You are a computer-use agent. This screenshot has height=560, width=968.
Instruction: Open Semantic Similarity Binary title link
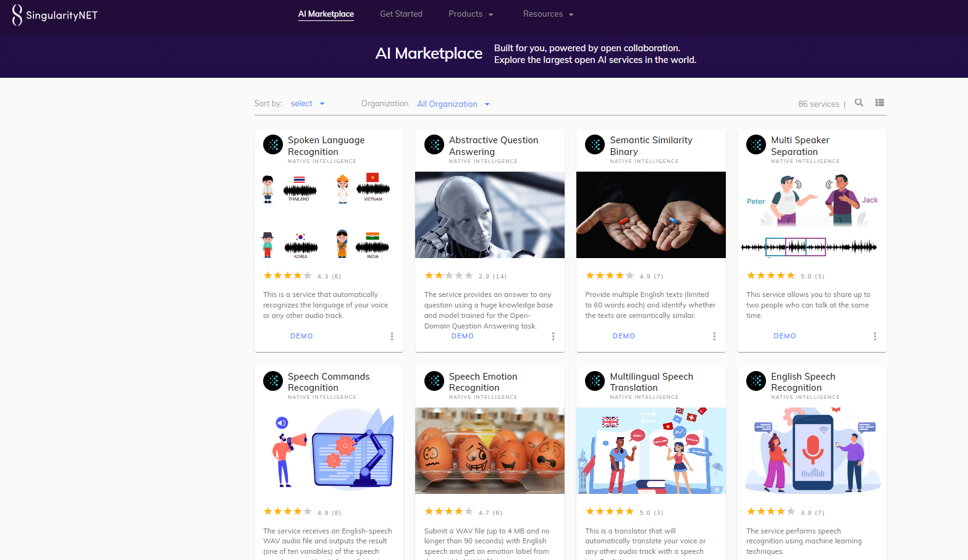[651, 146]
